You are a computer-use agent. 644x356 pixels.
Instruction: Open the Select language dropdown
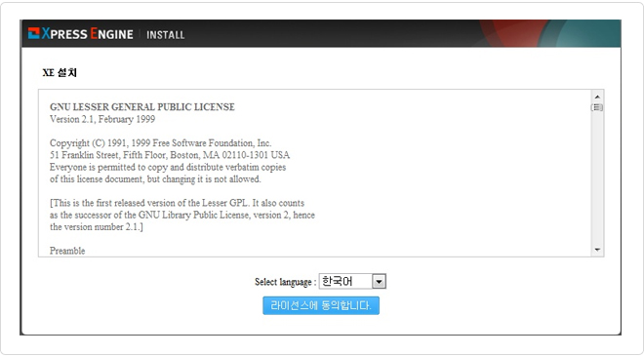pyautogui.click(x=352, y=281)
